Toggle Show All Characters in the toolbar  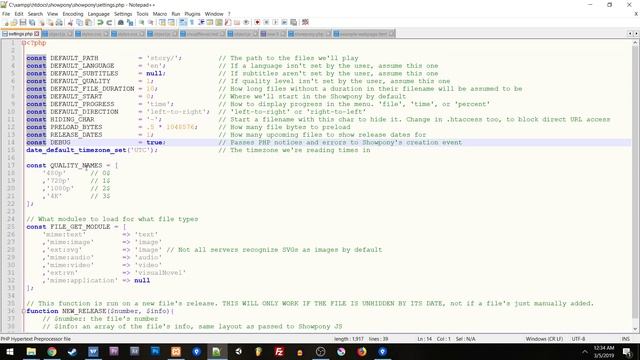click(191, 22)
